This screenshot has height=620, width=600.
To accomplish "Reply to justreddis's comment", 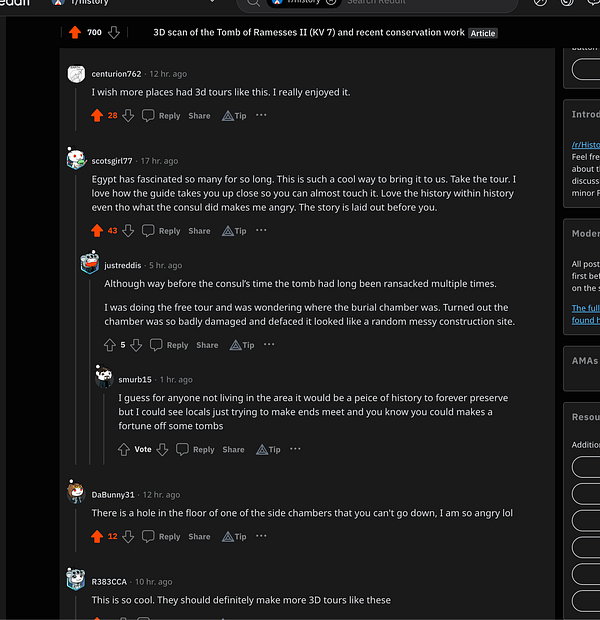I will (x=169, y=345).
